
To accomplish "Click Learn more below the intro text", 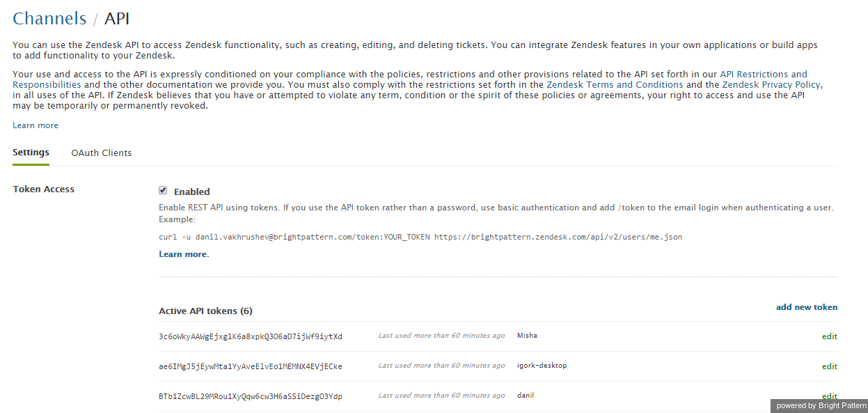I will 35,125.
